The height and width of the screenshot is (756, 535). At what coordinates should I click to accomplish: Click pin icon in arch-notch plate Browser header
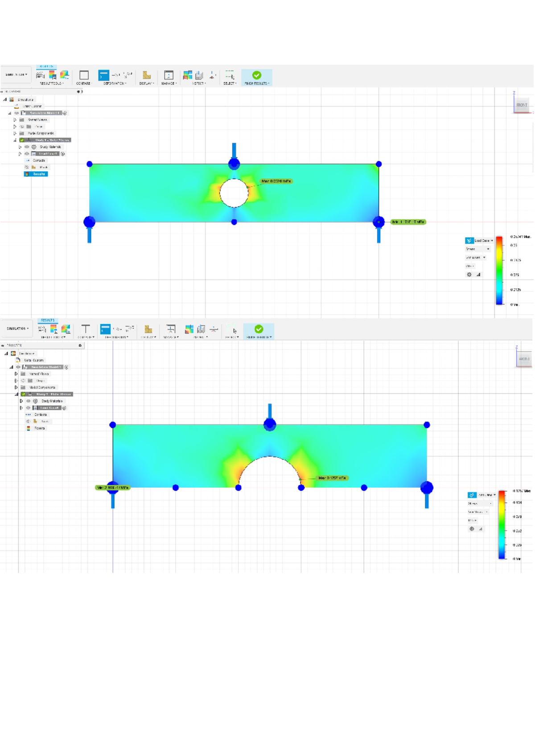[x=80, y=345]
